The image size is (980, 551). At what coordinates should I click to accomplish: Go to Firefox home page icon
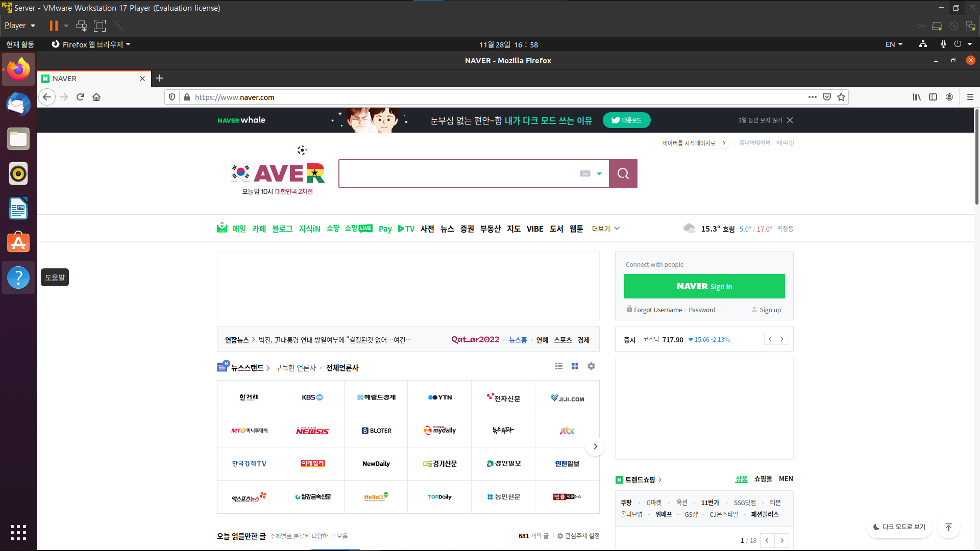click(x=96, y=97)
